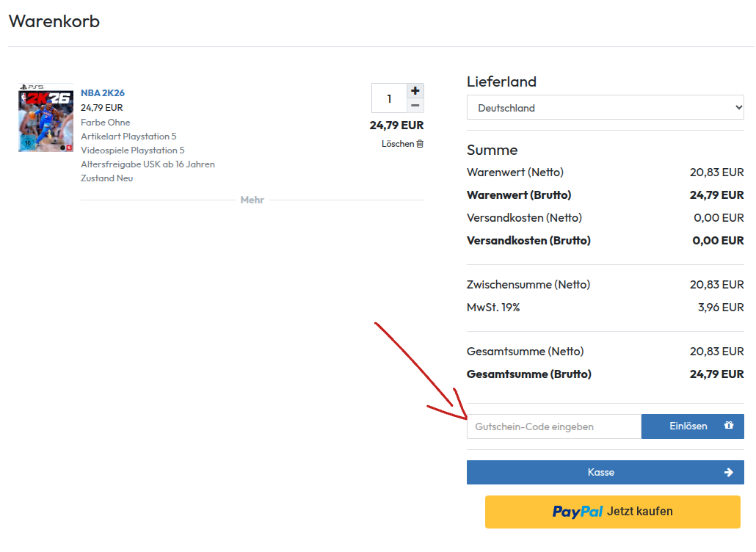Click the 'Summe' heading

pyautogui.click(x=492, y=150)
